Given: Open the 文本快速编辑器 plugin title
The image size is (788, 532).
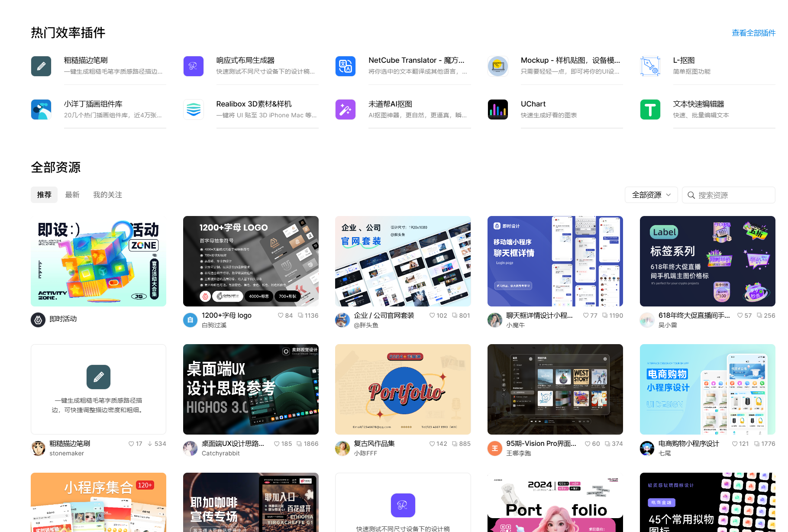Looking at the screenshot, I should (x=698, y=104).
